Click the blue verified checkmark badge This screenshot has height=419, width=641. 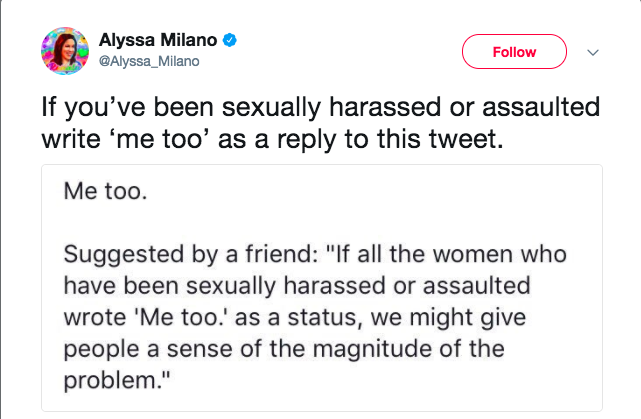coord(230,40)
